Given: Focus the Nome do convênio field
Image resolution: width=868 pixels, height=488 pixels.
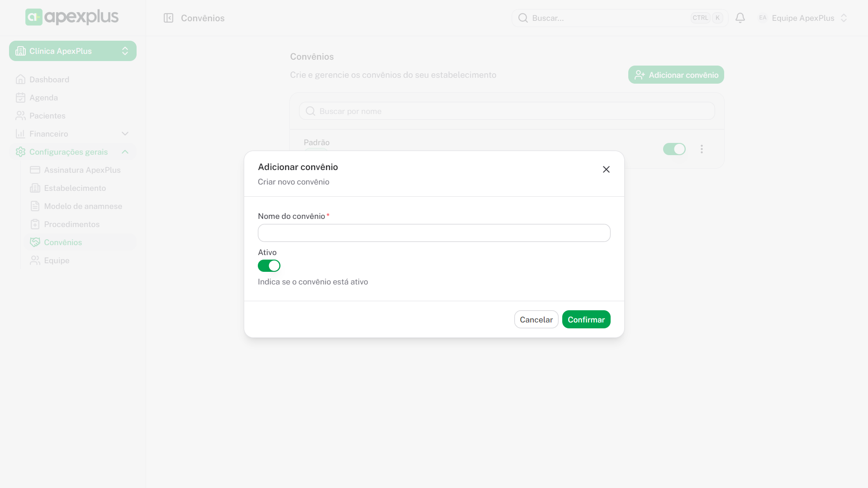Looking at the screenshot, I should pyautogui.click(x=434, y=233).
